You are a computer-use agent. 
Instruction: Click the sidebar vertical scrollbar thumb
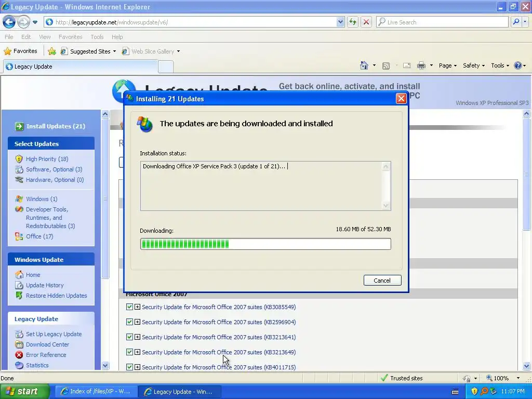click(x=105, y=198)
